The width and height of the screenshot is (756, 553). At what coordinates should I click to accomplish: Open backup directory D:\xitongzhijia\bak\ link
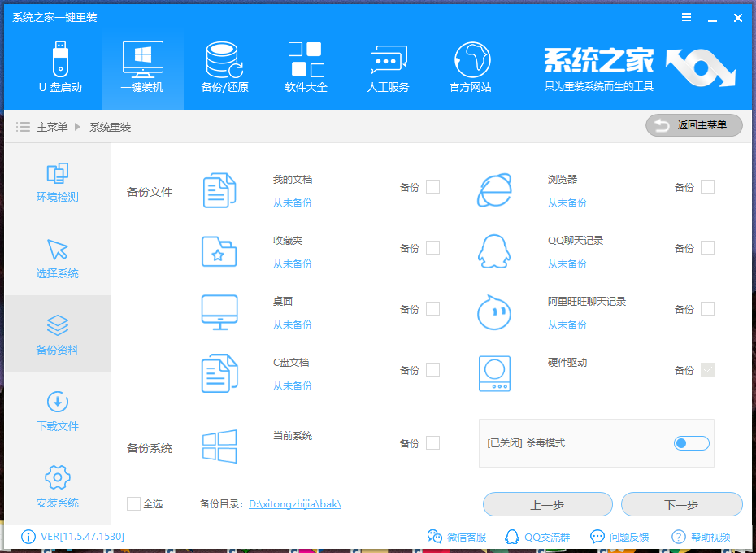click(x=295, y=504)
